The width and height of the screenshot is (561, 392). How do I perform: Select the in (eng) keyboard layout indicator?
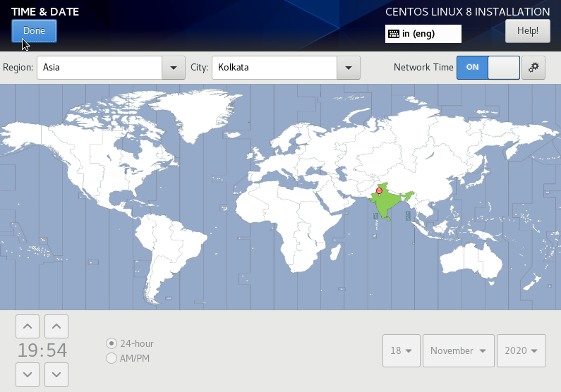423,34
